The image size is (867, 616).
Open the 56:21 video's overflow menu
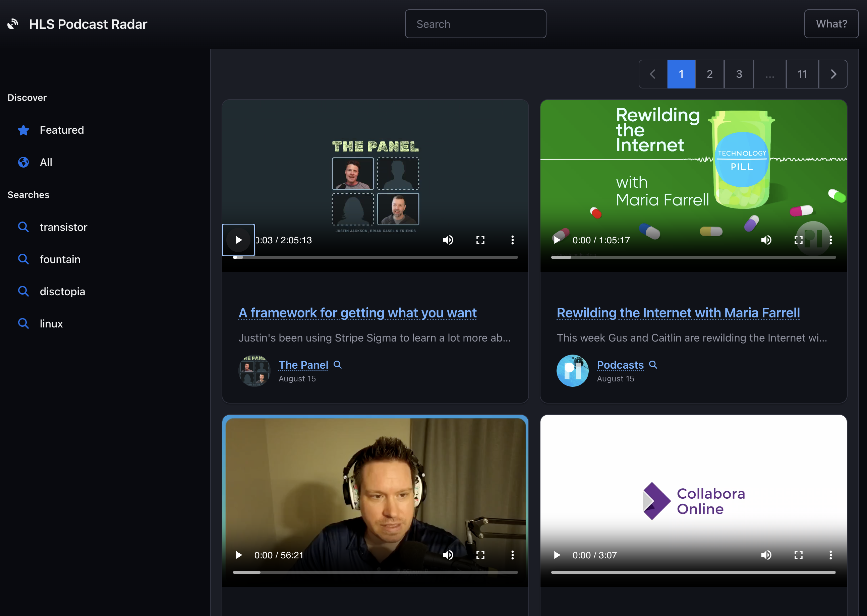click(x=512, y=555)
